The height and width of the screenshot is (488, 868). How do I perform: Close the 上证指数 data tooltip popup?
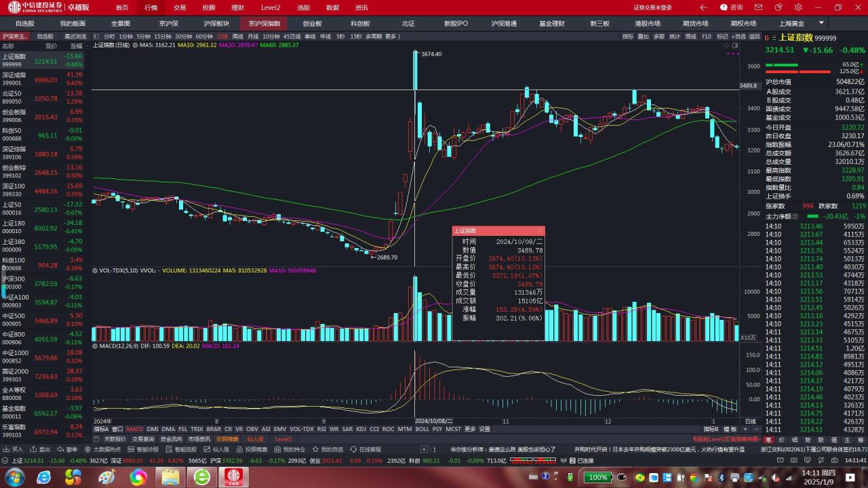(x=540, y=231)
